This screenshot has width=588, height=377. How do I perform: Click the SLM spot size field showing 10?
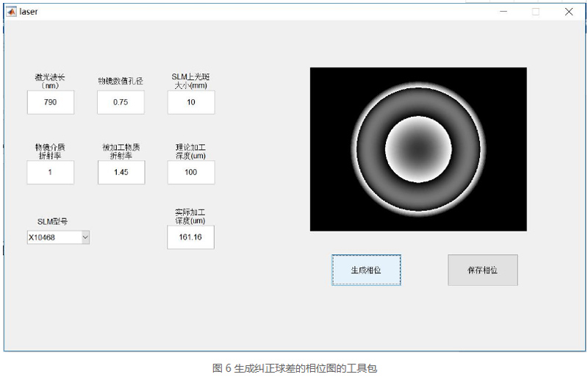[x=191, y=102]
